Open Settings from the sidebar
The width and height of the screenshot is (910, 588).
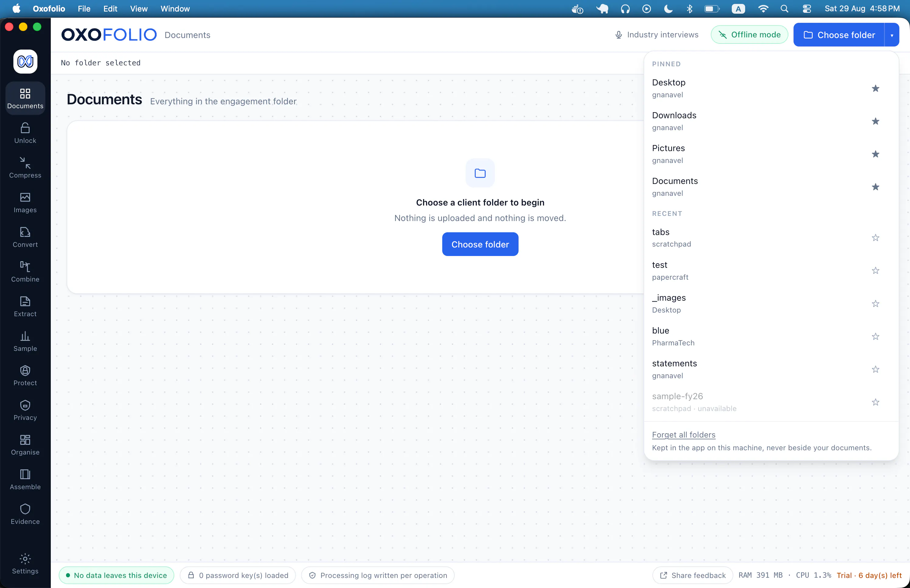[x=25, y=564]
